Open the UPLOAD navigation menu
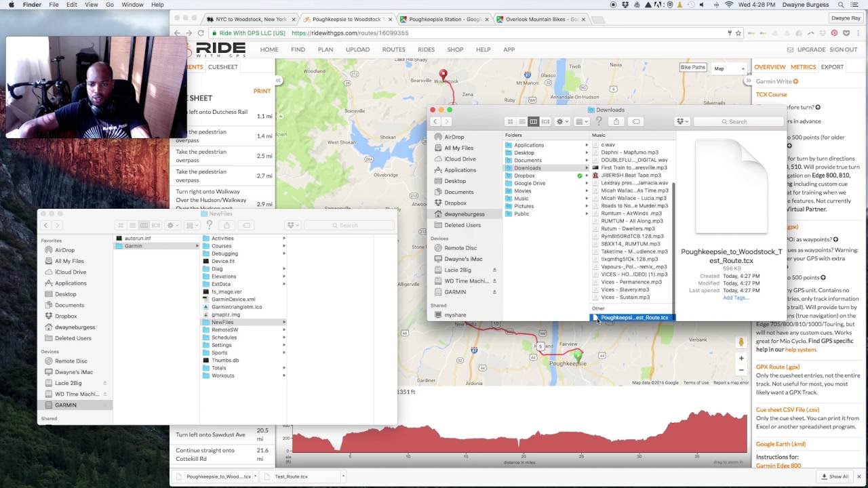 click(x=357, y=49)
